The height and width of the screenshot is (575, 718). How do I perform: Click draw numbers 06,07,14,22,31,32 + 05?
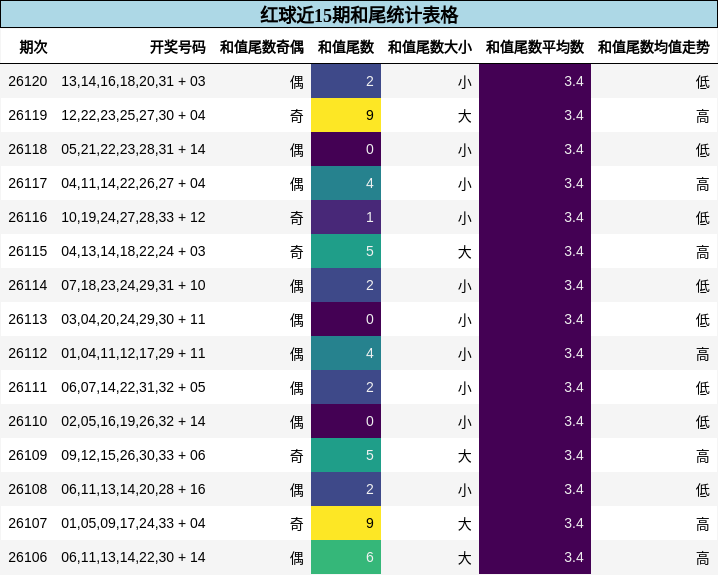(x=133, y=387)
